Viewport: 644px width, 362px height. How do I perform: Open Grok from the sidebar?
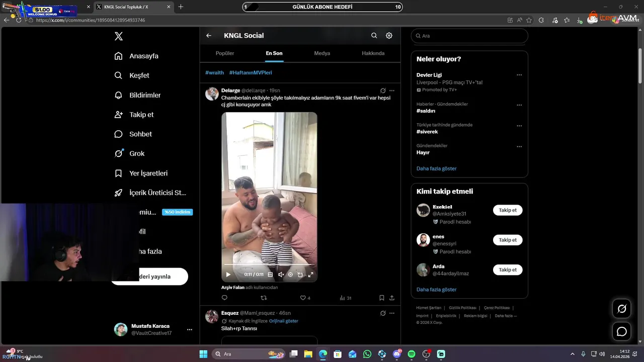tap(129, 153)
